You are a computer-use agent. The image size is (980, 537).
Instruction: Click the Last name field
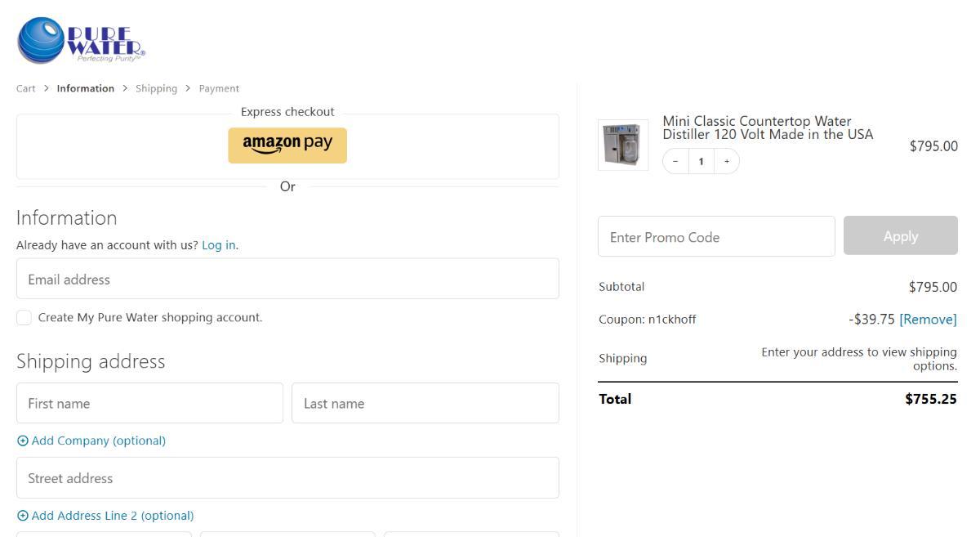point(425,404)
